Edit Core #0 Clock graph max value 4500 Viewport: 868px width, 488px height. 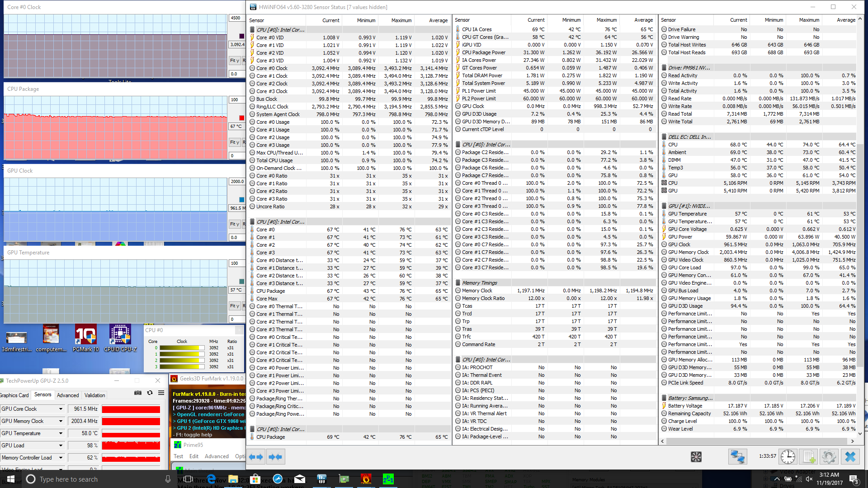(236, 18)
